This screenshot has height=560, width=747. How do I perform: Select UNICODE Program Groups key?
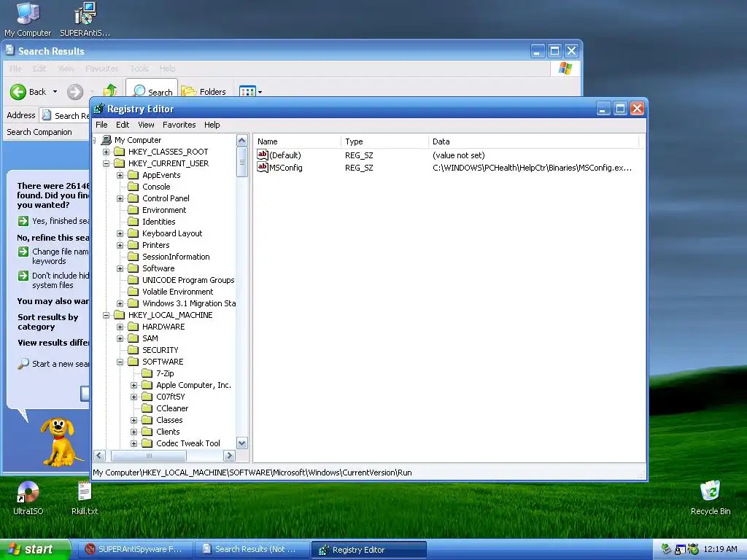[188, 280]
